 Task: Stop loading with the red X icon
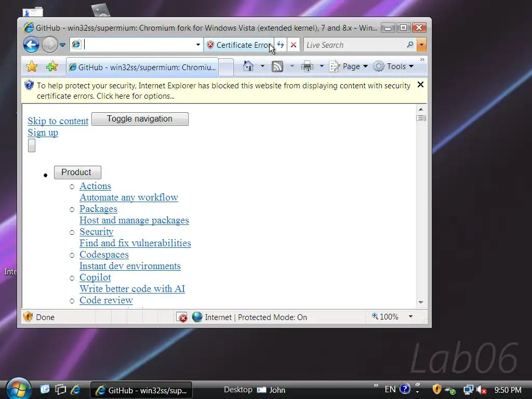coord(294,45)
